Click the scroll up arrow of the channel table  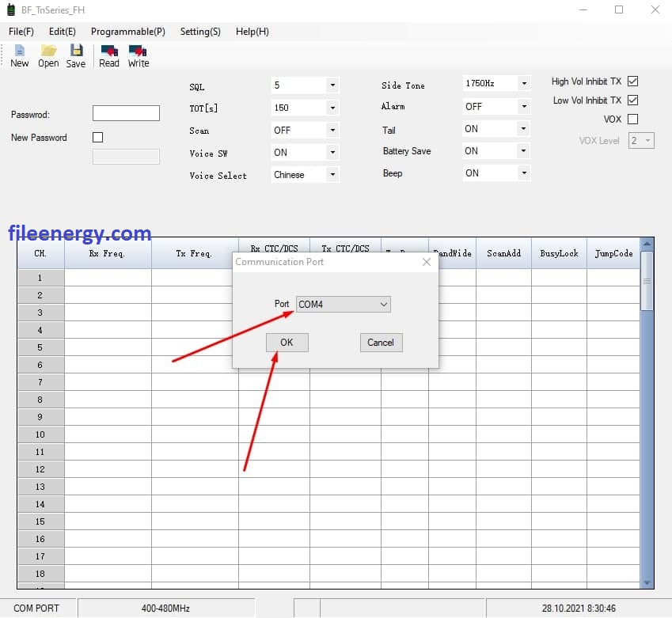coord(647,244)
